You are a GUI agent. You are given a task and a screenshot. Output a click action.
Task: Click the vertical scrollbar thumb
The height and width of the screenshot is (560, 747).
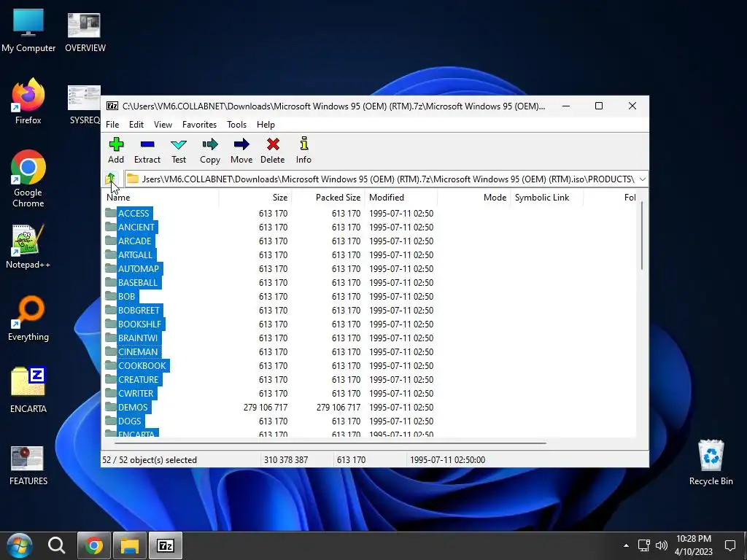click(642, 236)
